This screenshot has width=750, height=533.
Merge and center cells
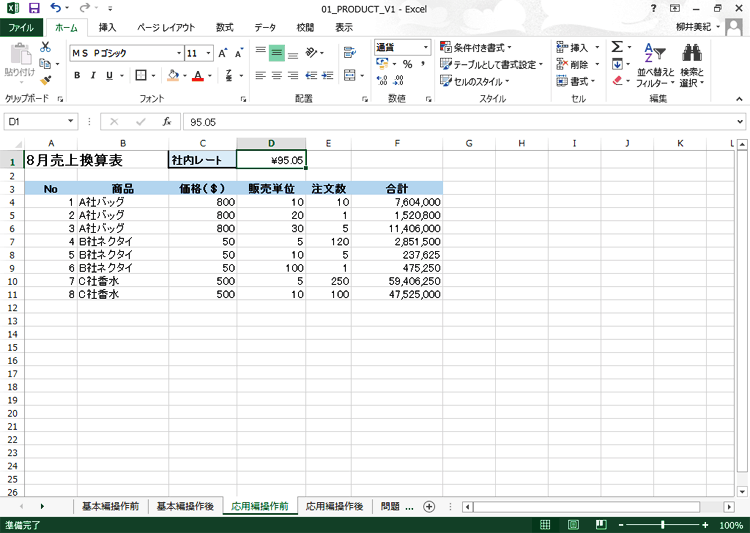tap(350, 75)
